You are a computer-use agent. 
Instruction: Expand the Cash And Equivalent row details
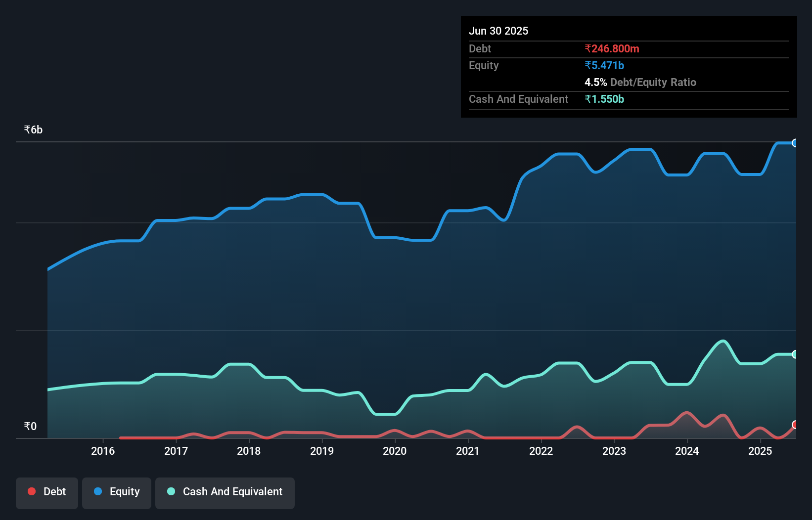[518, 99]
